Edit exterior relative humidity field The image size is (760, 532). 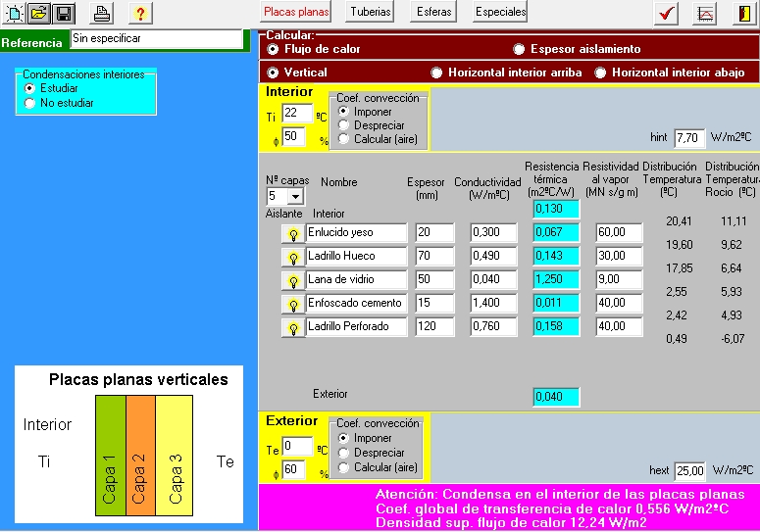point(294,469)
